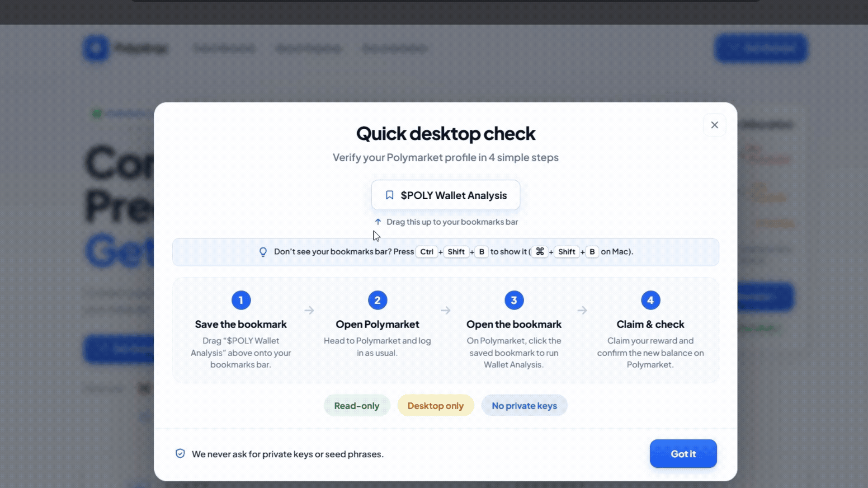This screenshot has height=488, width=868.
Task: Click We never ask for private keys text
Action: click(x=288, y=454)
